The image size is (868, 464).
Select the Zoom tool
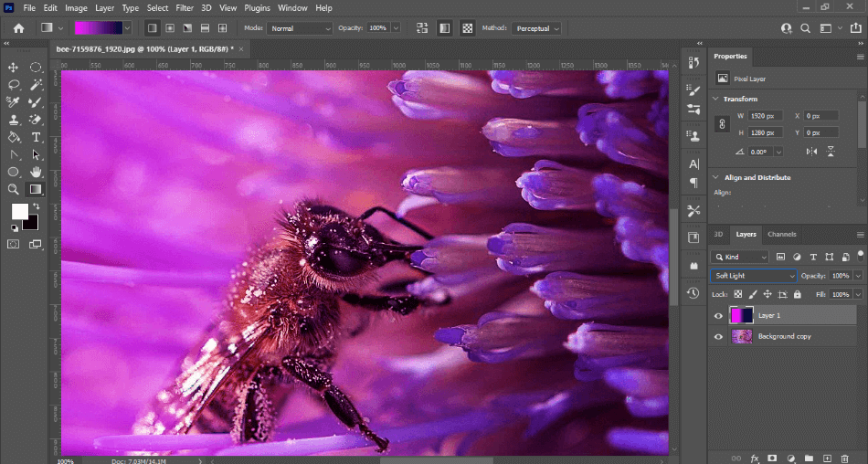(14, 189)
